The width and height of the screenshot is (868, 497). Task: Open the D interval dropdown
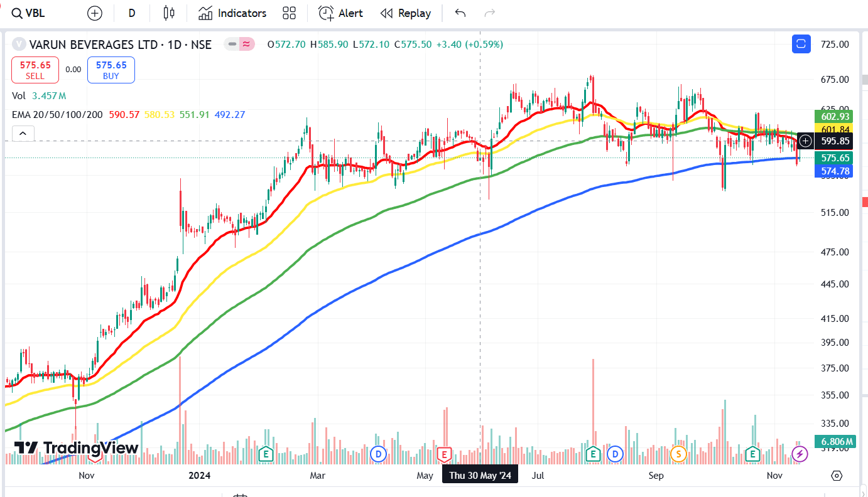click(132, 13)
